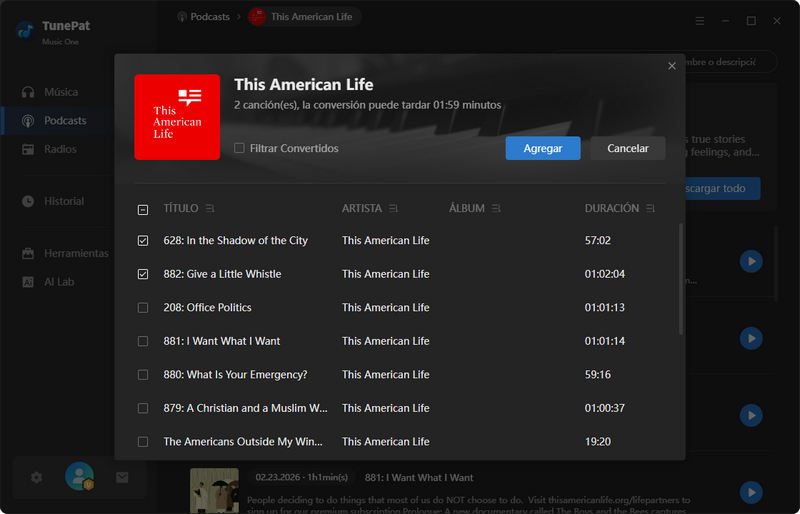The image size is (800, 514).
Task: Click title '628: In the Shadow of the City'
Action: click(x=235, y=240)
